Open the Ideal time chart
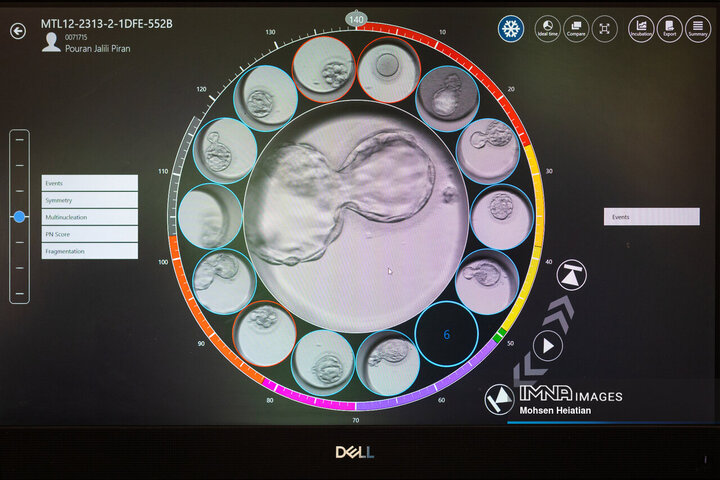This screenshot has width=720, height=480. click(x=547, y=29)
